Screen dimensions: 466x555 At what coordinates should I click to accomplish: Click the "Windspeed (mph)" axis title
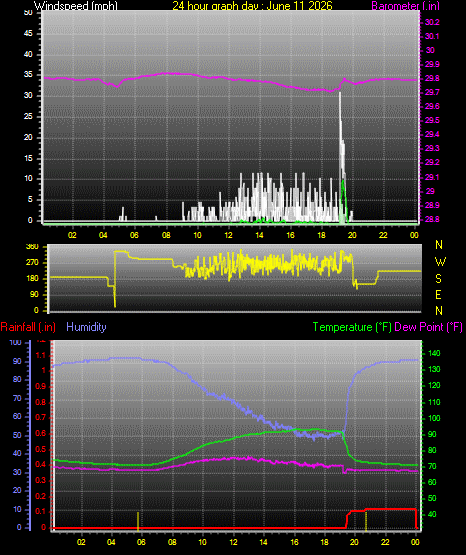76,6
